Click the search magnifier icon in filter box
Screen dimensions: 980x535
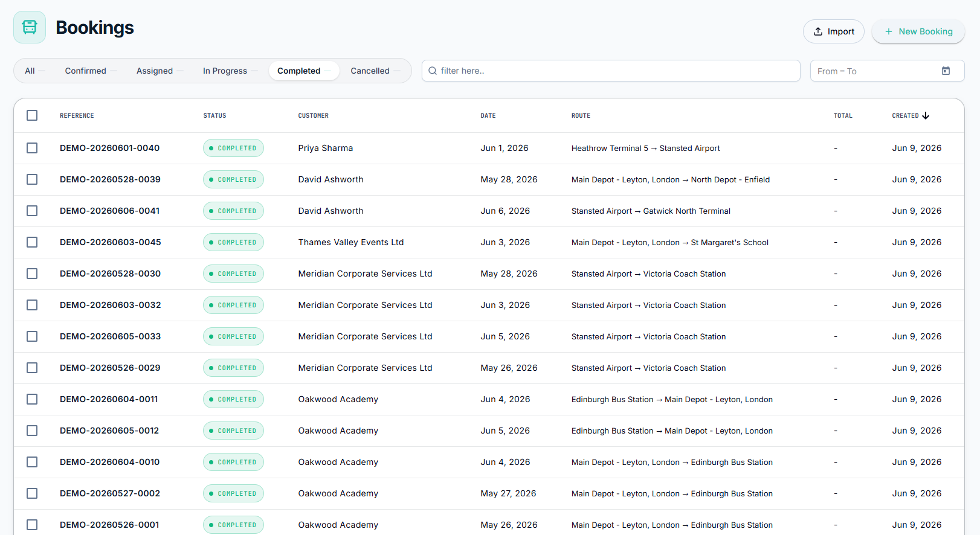click(x=433, y=71)
